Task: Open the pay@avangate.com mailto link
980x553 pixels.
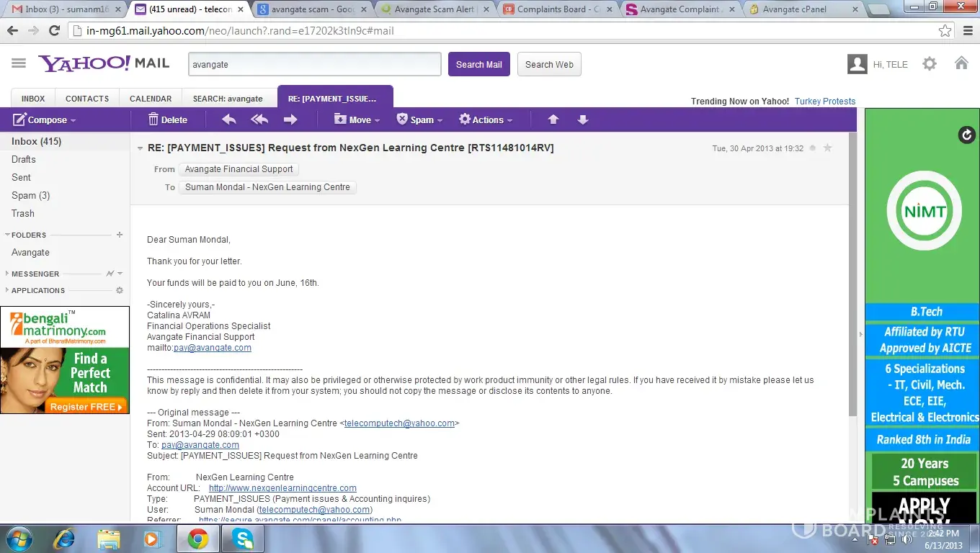Action: [213, 348]
